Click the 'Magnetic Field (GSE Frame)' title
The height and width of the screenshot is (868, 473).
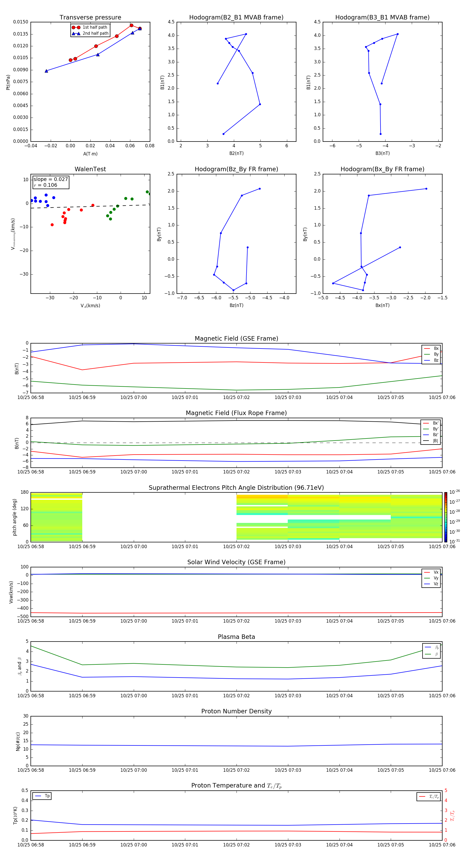[236, 339]
